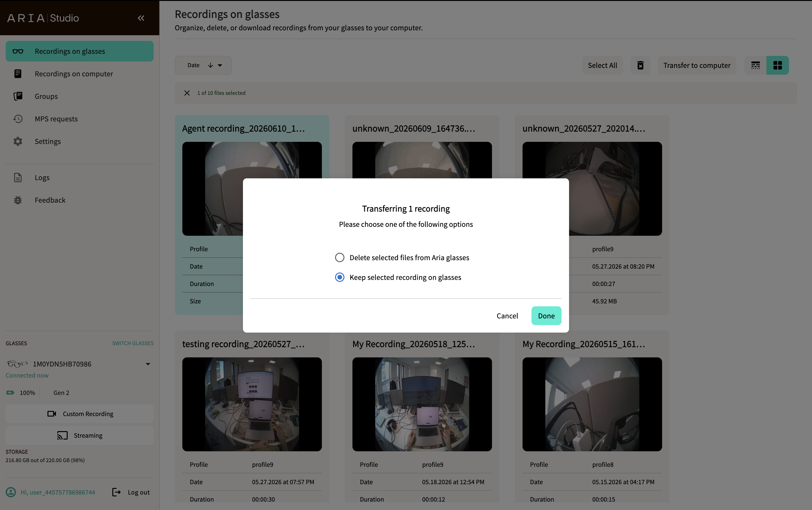Collapse the sidebar with double-chevron icon

(x=141, y=18)
